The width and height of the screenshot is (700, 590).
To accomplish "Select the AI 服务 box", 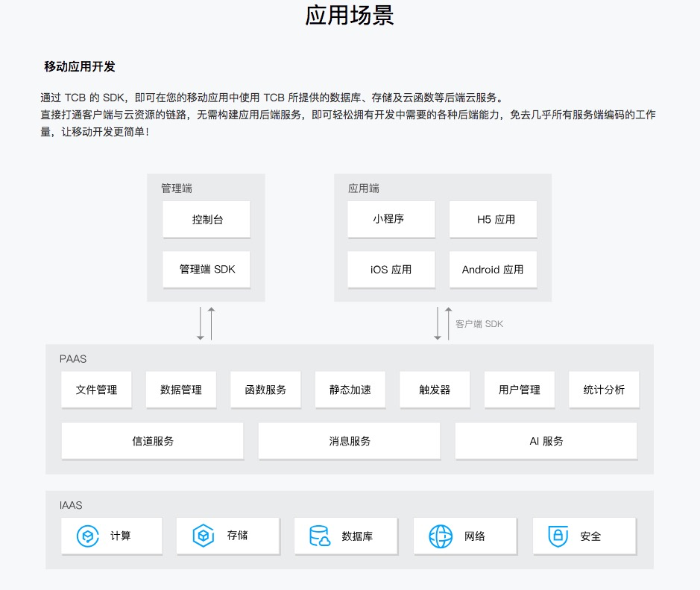I will tap(546, 441).
